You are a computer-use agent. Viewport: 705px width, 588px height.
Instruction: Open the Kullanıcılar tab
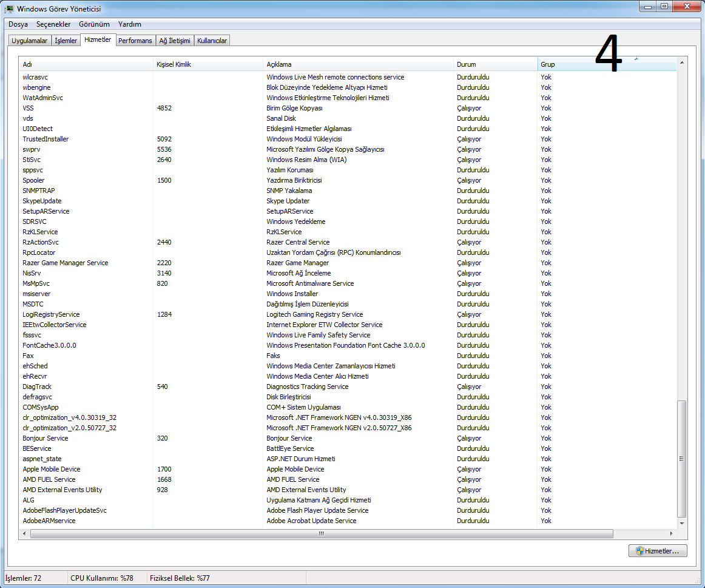pos(212,41)
